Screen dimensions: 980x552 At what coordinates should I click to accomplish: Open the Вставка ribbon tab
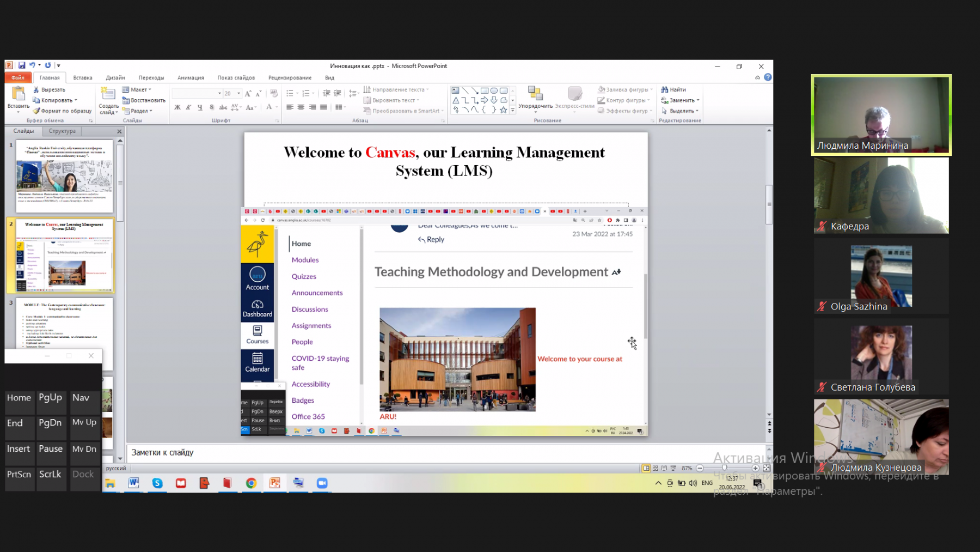click(x=83, y=77)
